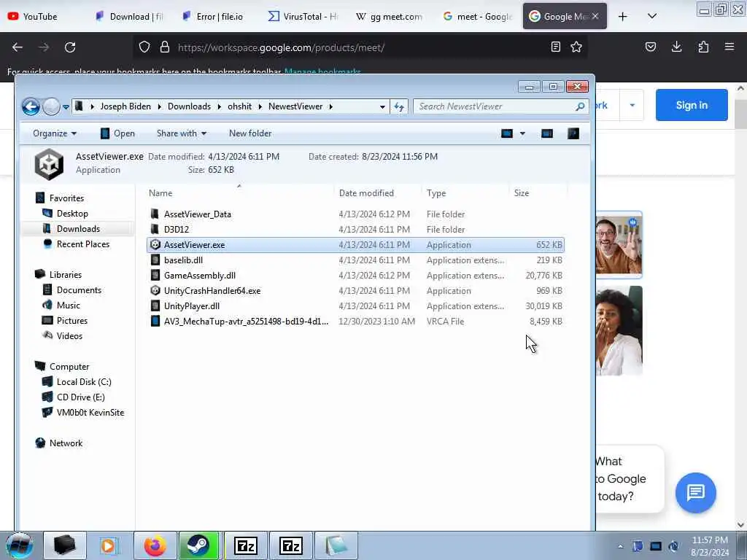Select the AssetViewer_Data folder
Screen dimensions: 747x560
[356, 214]
